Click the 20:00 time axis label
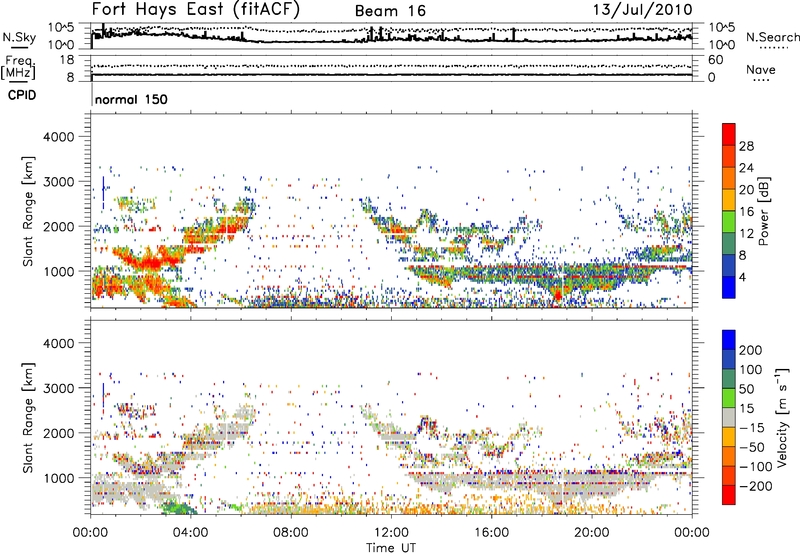Viewport: 800px width, 554px height. tap(592, 533)
